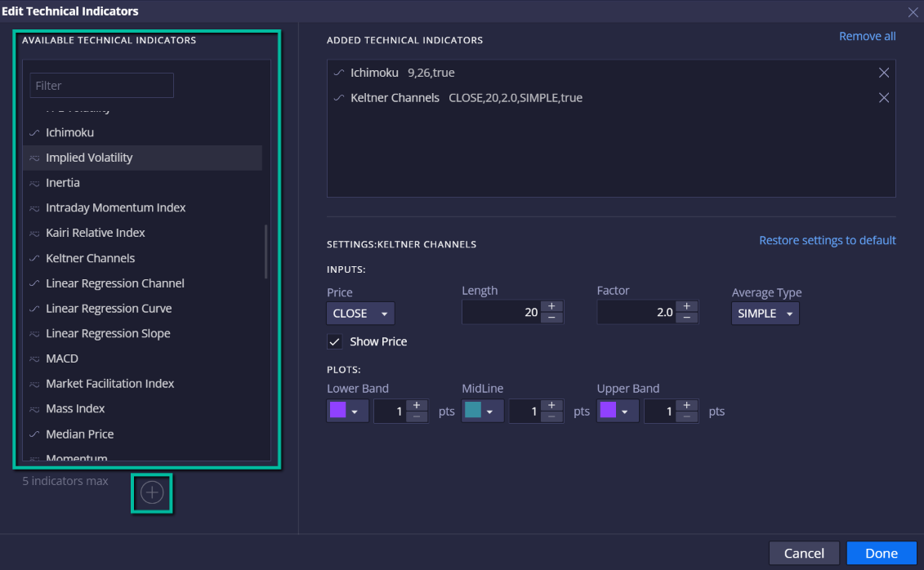This screenshot has height=570, width=924.
Task: Click the icon beside MACD
Action: 35,358
